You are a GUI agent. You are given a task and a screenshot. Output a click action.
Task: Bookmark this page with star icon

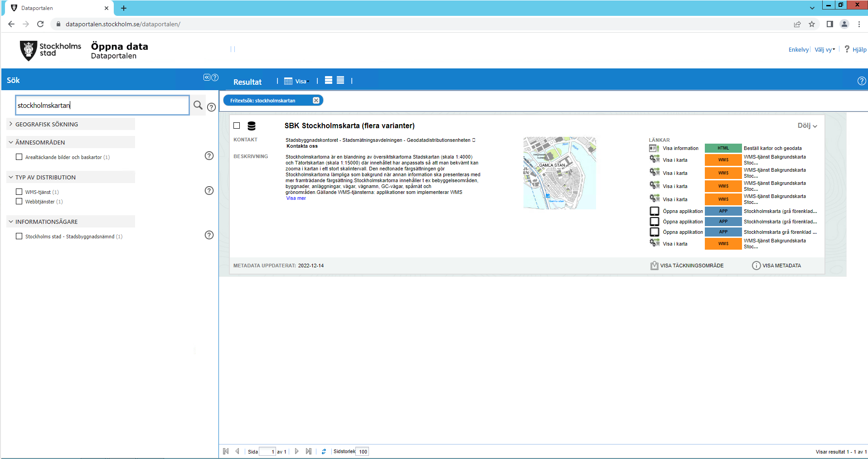pyautogui.click(x=812, y=24)
